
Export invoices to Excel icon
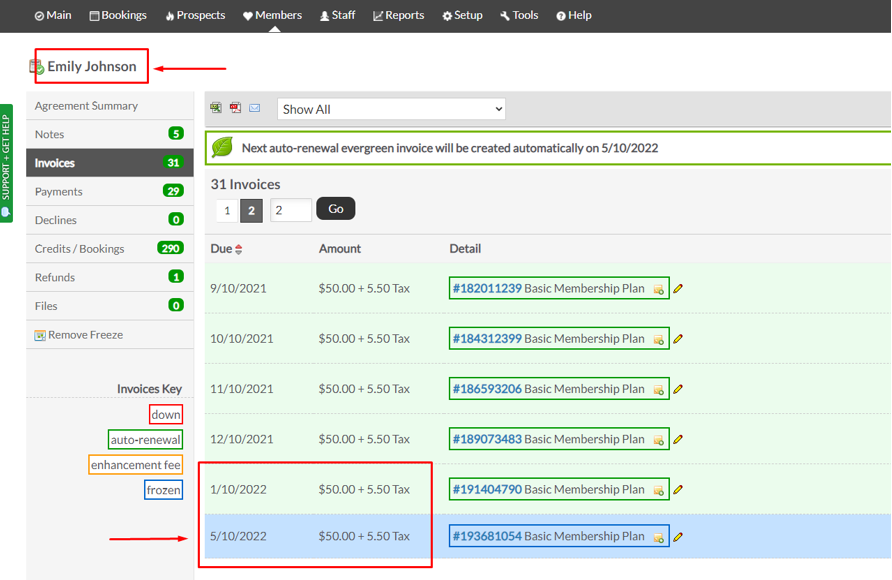[x=216, y=107]
